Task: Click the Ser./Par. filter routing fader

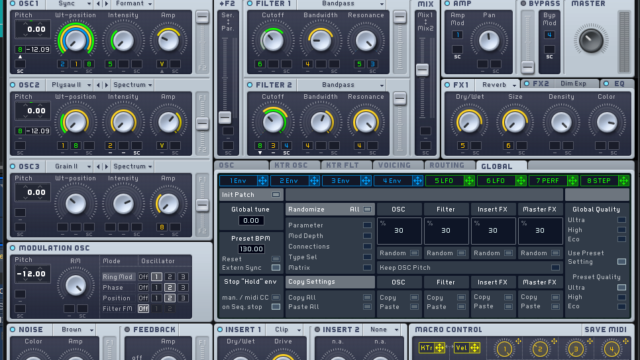Action: tap(224, 117)
